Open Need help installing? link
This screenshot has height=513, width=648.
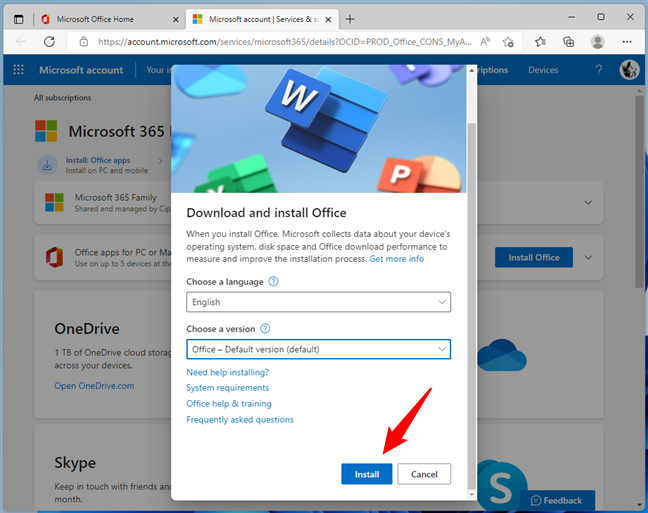click(x=227, y=372)
